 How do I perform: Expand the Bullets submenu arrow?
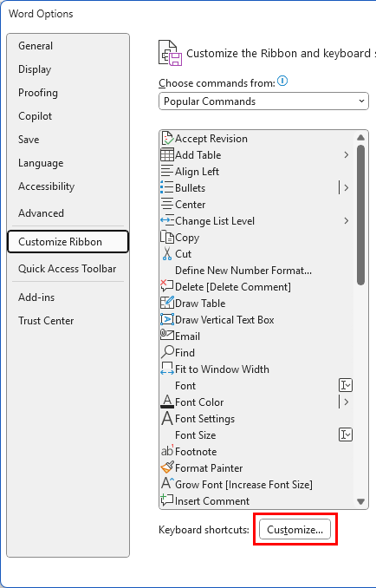pyautogui.click(x=347, y=188)
